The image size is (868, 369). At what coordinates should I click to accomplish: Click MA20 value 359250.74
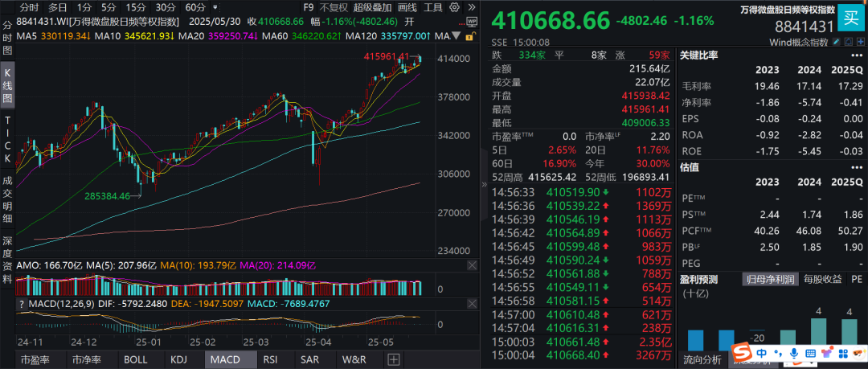pyautogui.click(x=233, y=36)
